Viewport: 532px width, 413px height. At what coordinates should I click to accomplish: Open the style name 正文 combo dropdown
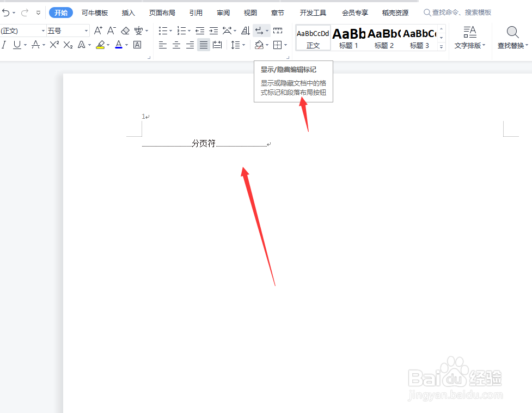(43, 31)
